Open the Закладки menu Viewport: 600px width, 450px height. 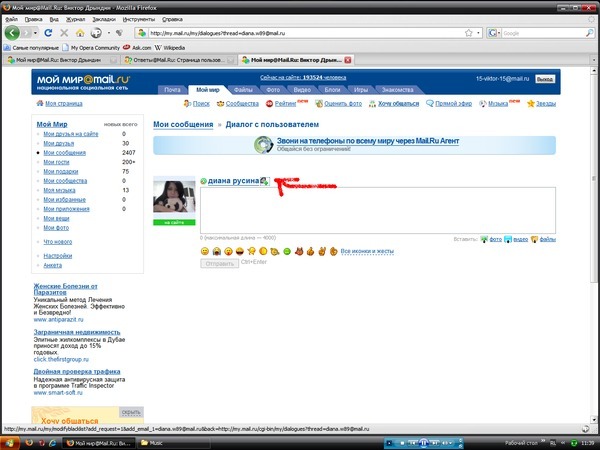[104, 19]
